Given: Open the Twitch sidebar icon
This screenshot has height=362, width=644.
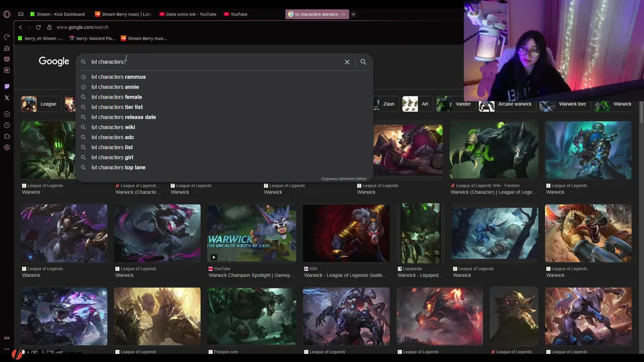Looking at the screenshot, I should pos(7,86).
